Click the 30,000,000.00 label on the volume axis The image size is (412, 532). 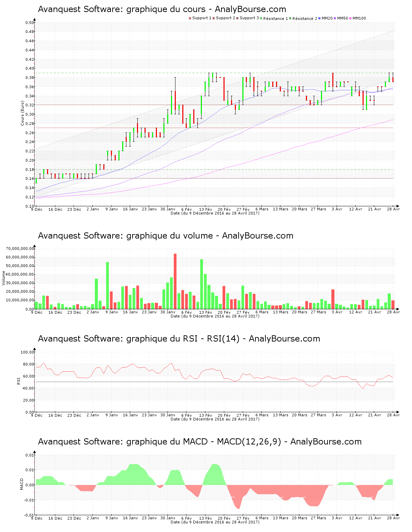point(20,283)
